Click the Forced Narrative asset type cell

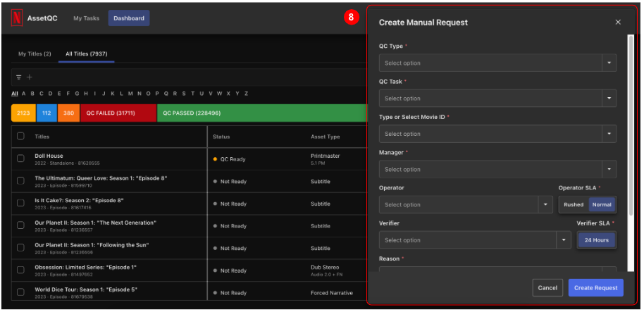[332, 293]
